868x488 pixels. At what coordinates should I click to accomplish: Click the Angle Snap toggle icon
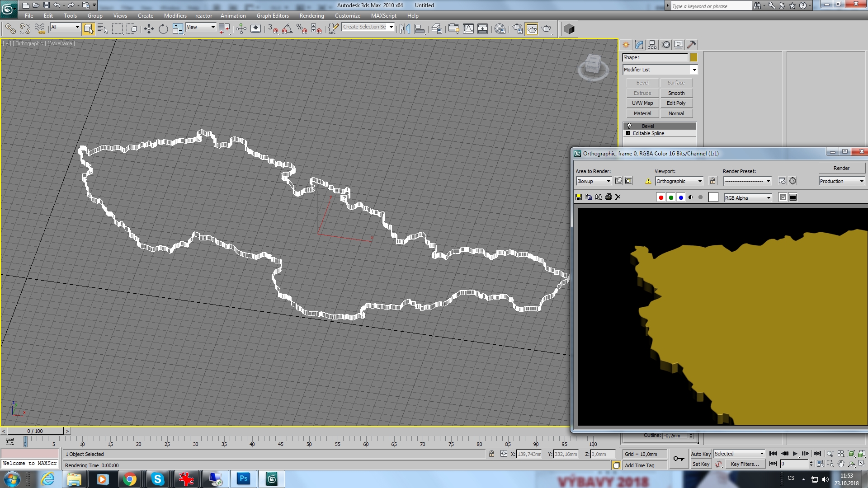tap(287, 29)
